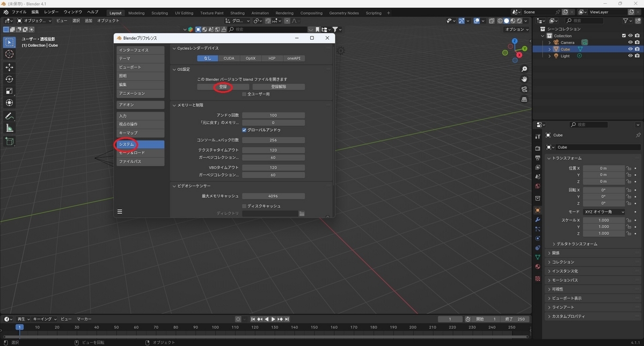The image size is (644, 346).
Task: Enable the All Users checkbox
Action: coord(244,94)
